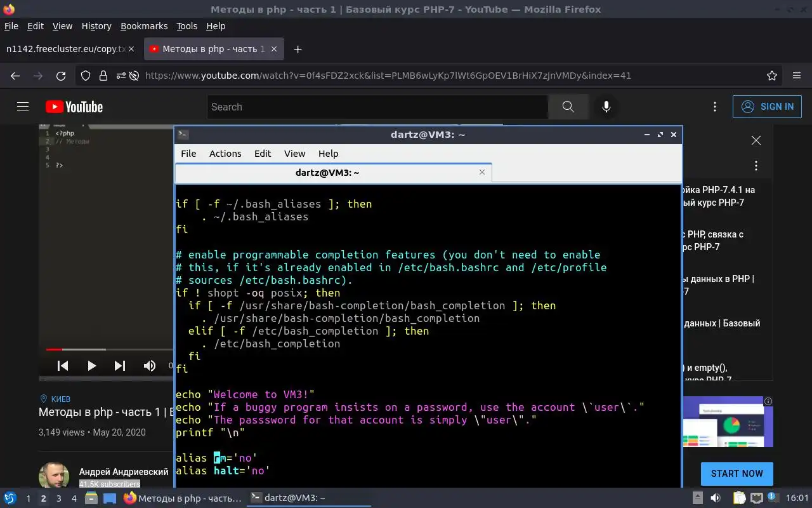The width and height of the screenshot is (812, 508).
Task: Open the terminal window menu icon
Action: 183,135
